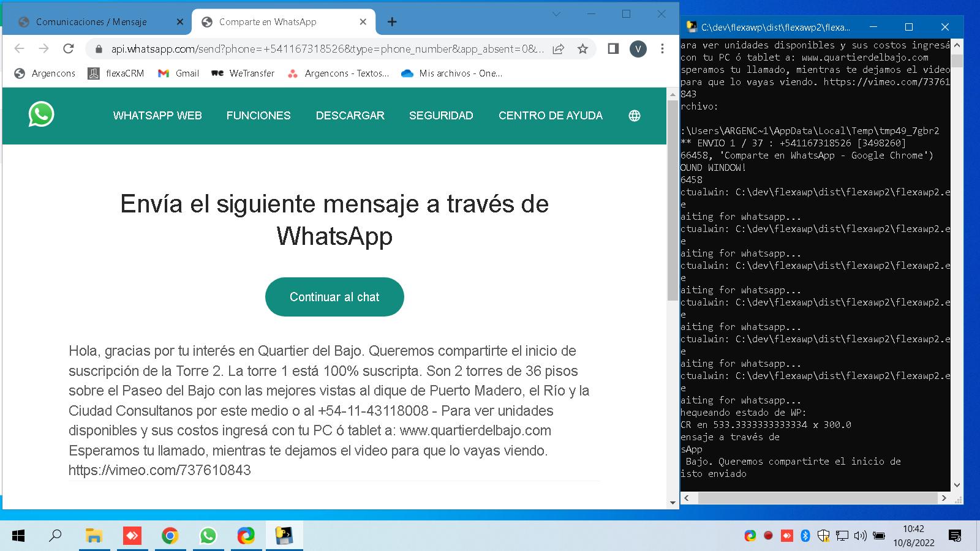The height and width of the screenshot is (551, 980).
Task: Open the volume tray icon
Action: [x=860, y=536]
